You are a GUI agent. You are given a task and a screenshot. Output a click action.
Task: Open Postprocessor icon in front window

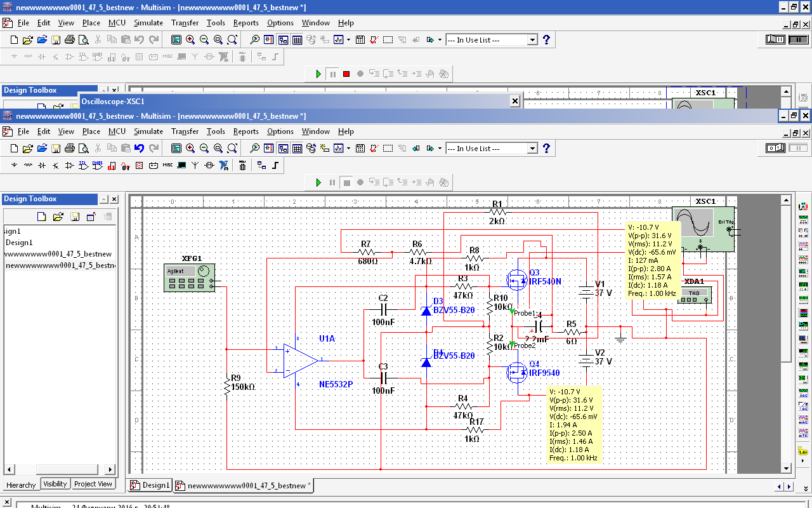pyautogui.click(x=360, y=149)
